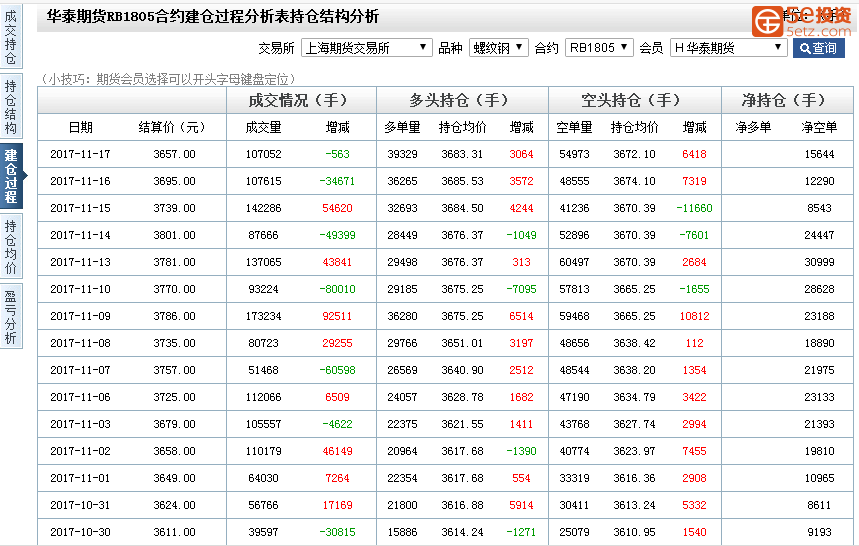
Task: Click net short value 9193
Action: tap(819, 532)
